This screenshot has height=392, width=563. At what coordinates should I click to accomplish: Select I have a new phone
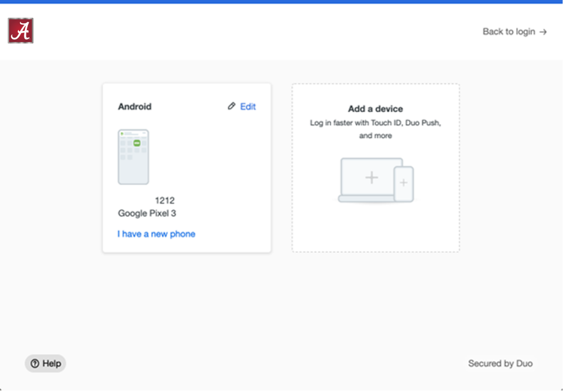pyautogui.click(x=156, y=234)
